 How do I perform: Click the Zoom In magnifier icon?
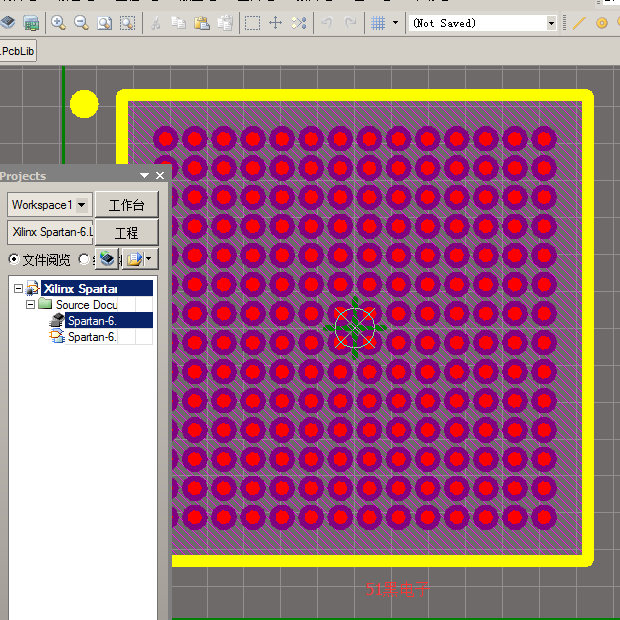pos(58,23)
